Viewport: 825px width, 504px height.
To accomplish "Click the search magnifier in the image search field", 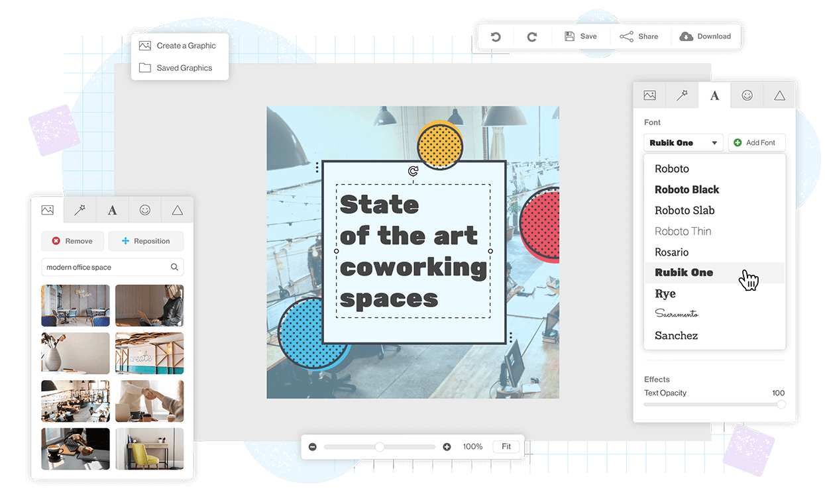I will point(174,267).
